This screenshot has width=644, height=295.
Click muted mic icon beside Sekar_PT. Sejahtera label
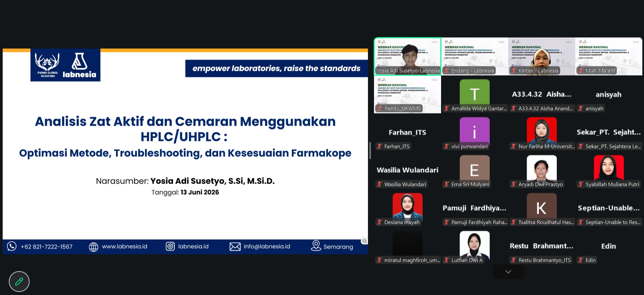[x=581, y=146]
